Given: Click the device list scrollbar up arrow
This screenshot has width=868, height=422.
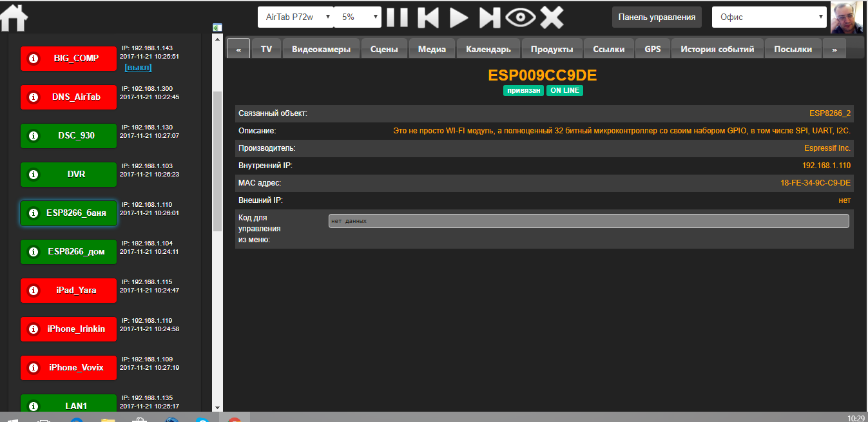Looking at the screenshot, I should [x=217, y=39].
